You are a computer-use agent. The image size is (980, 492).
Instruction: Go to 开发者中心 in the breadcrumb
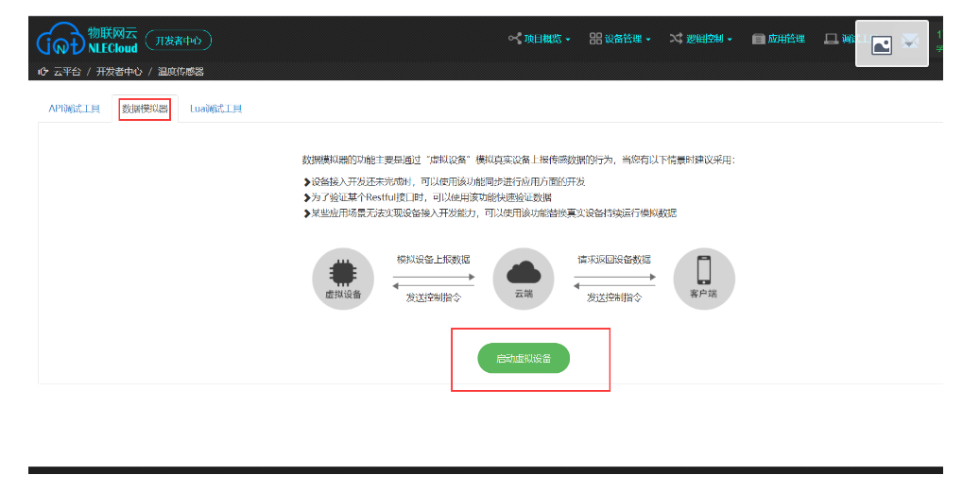pos(119,72)
